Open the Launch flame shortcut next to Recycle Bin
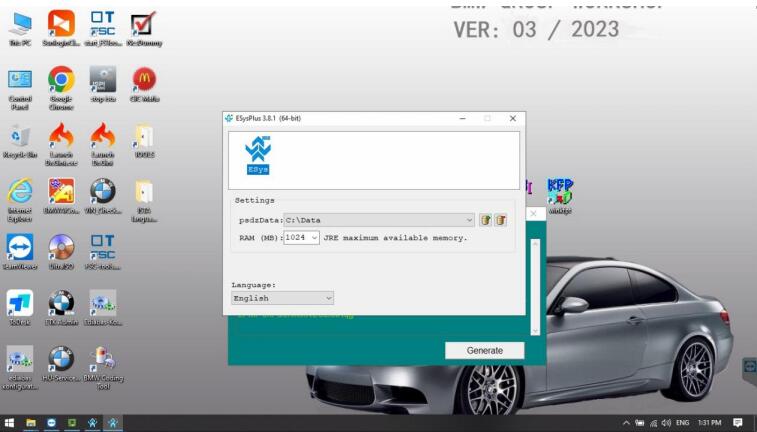The height and width of the screenshot is (432, 757). click(x=61, y=144)
